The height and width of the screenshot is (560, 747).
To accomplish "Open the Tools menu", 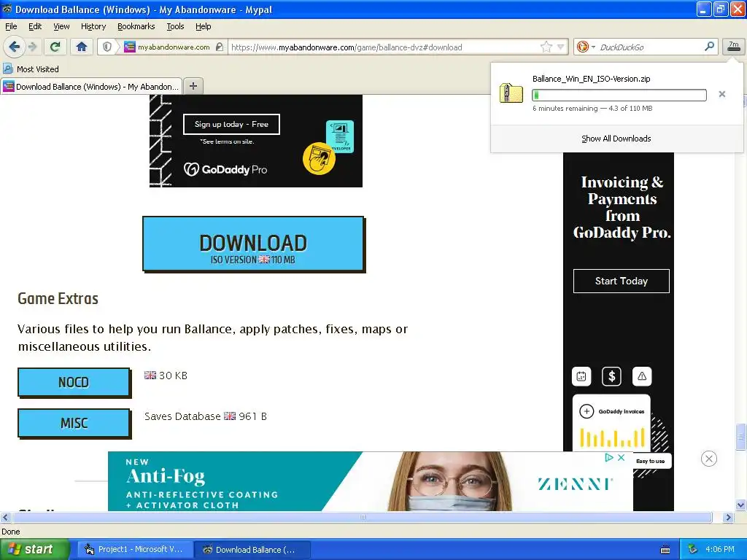I will 175,26.
